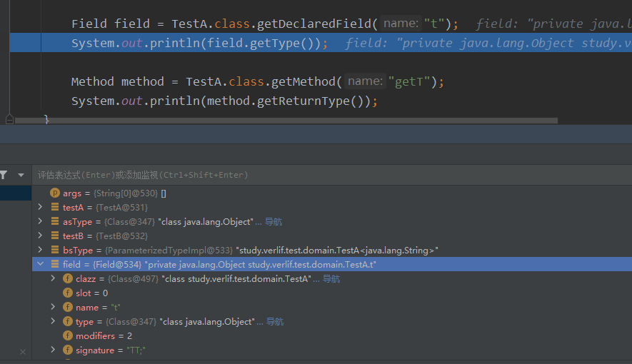This screenshot has height=364, width=632.
Task: Expand the asType variable node
Action: coord(41,222)
